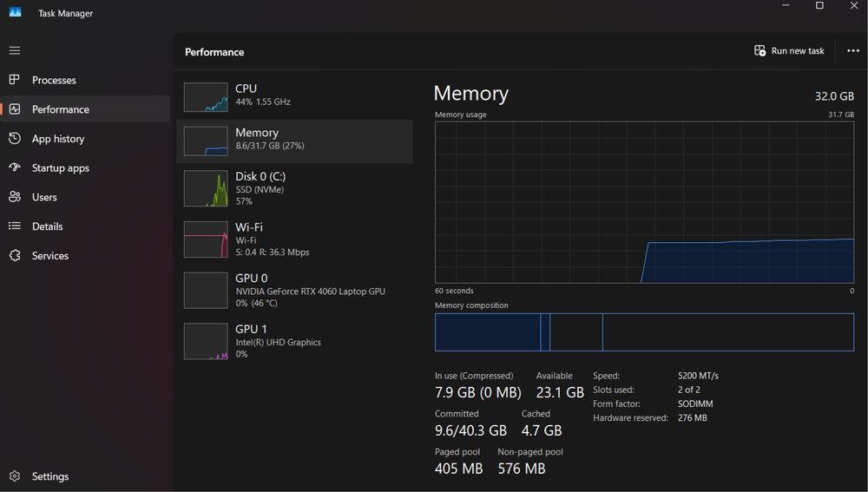Click the Services puzzle icon
Viewport: 868px width, 492px height.
15,256
